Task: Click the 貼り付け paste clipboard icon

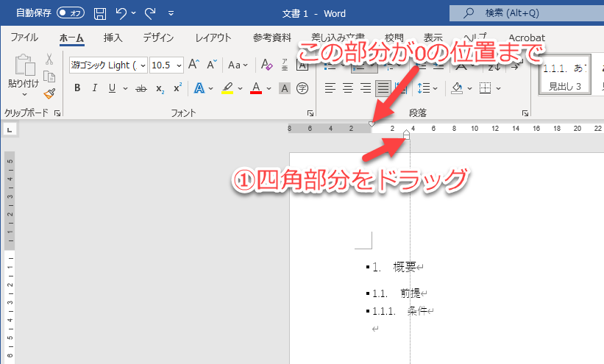Action: pyautogui.click(x=25, y=64)
